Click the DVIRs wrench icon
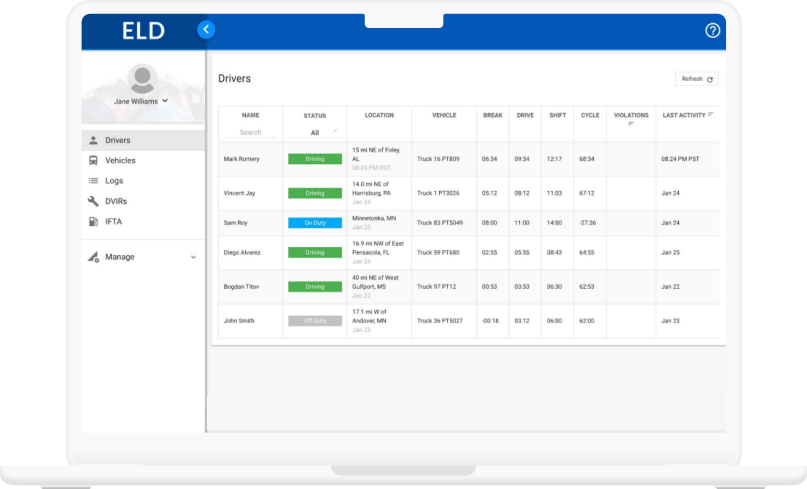Image resolution: width=807 pixels, height=489 pixels. [93, 201]
